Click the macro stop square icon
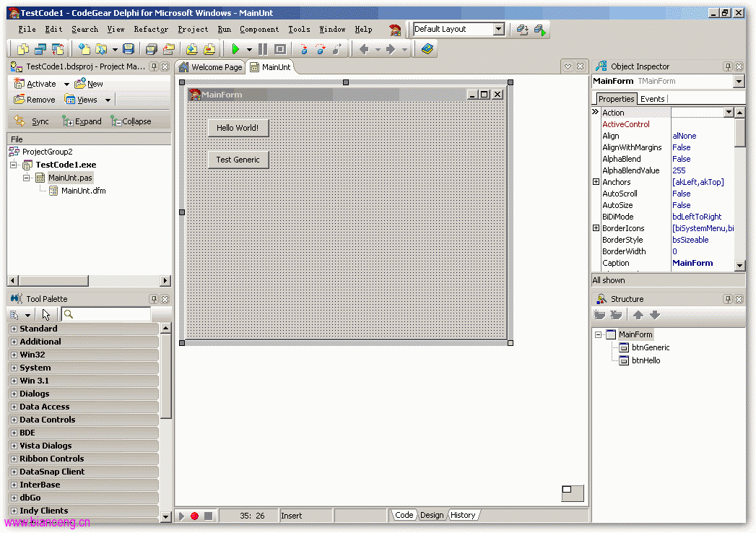 208,516
